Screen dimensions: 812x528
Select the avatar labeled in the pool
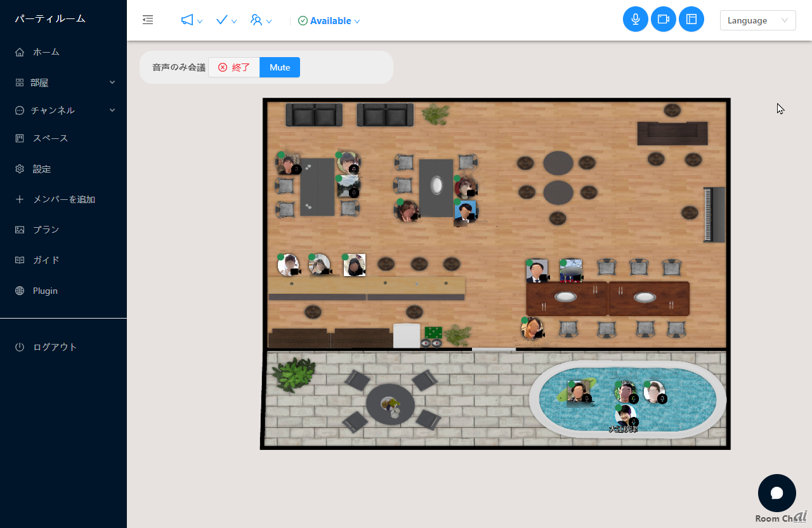625,416
